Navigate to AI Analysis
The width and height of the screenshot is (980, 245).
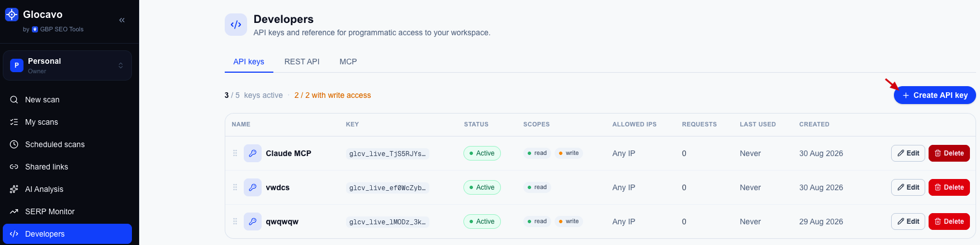pos(68,189)
